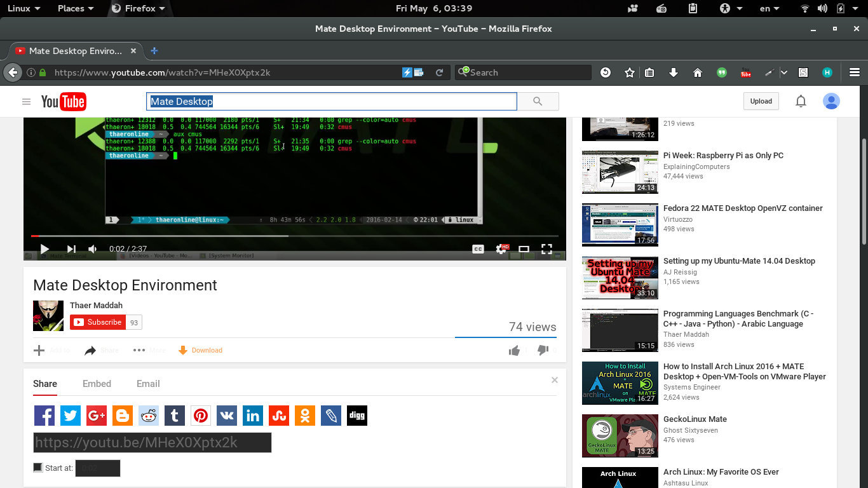Image resolution: width=868 pixels, height=488 pixels.
Task: Click the page vertical scrollbar
Action: [863, 191]
